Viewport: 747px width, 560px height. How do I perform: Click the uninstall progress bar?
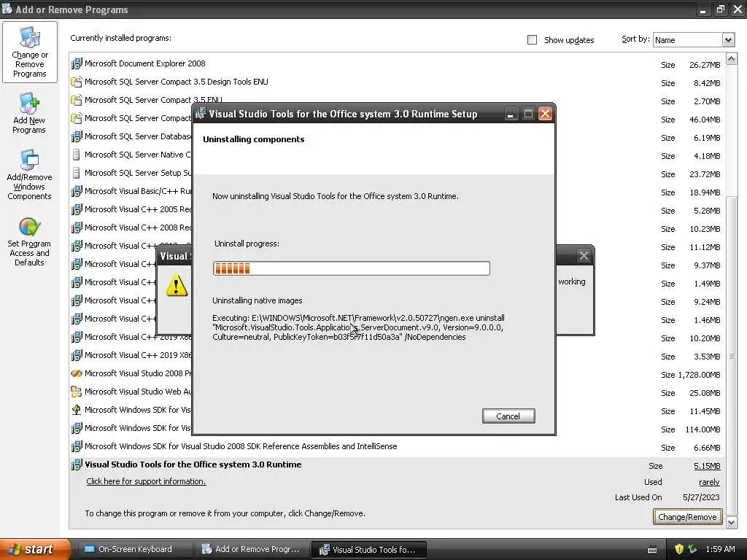click(351, 268)
